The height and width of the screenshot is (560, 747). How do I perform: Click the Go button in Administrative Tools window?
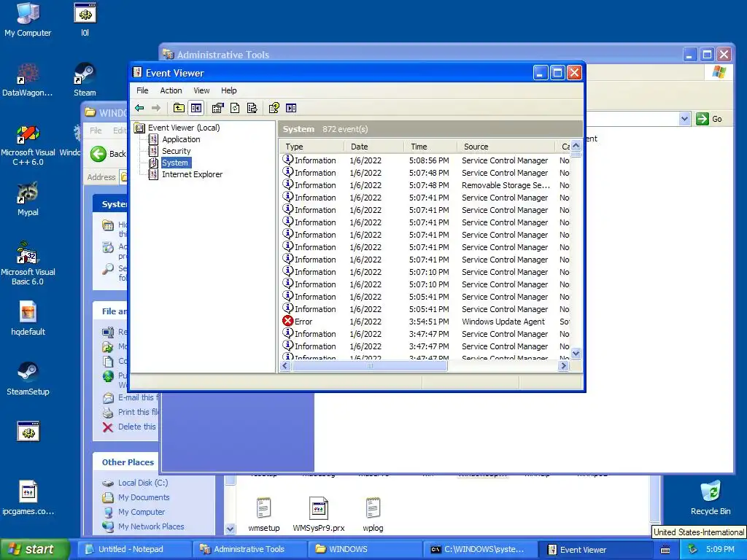point(710,119)
